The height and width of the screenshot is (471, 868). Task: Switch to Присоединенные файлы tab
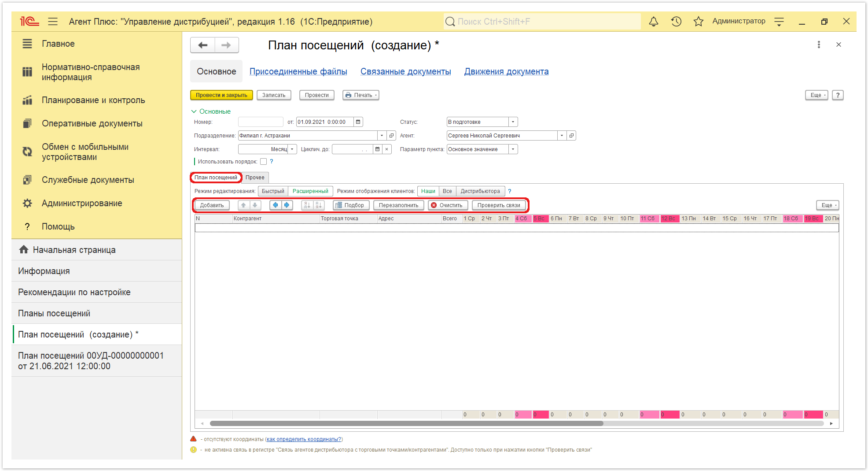[298, 71]
